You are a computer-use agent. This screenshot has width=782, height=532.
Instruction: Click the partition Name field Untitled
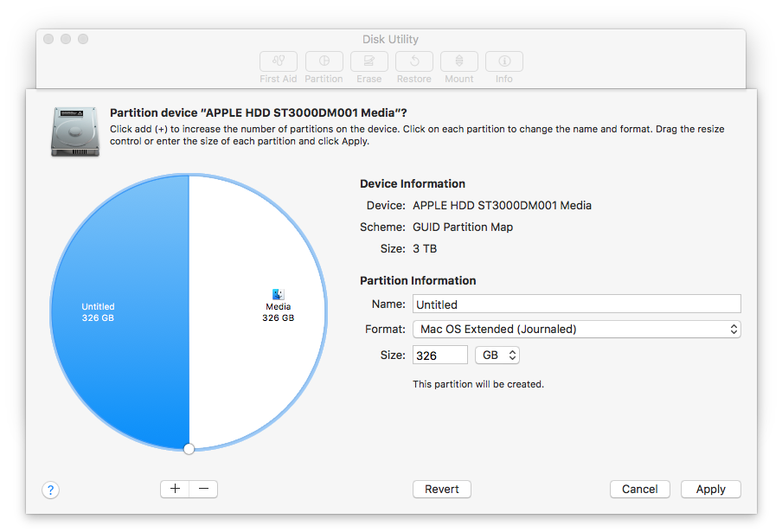pos(576,304)
